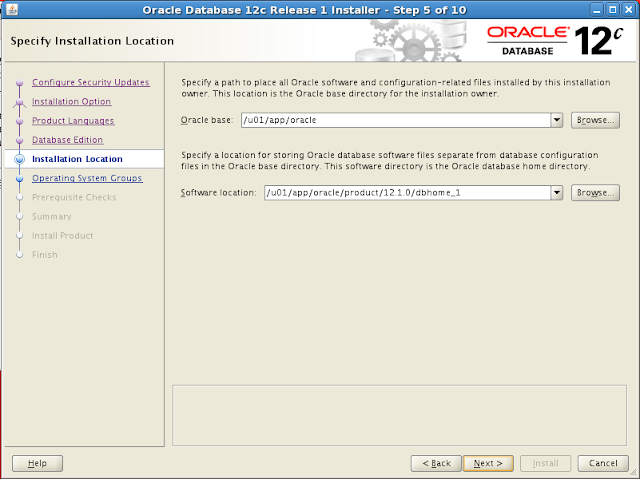Expand the Software location dropdown arrow
The image size is (640, 479).
click(x=557, y=193)
